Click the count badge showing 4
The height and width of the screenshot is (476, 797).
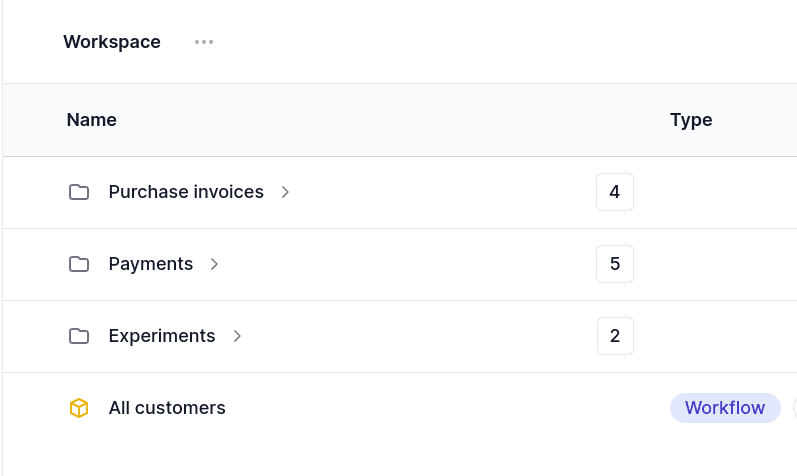point(614,192)
